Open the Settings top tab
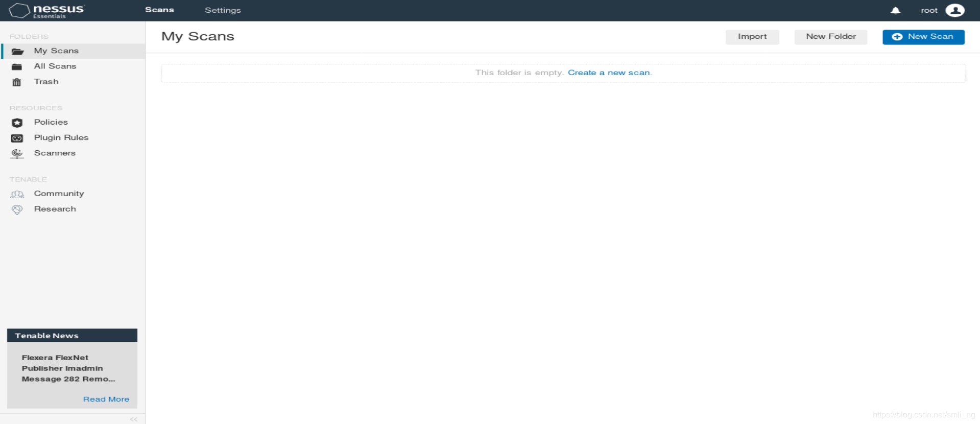The height and width of the screenshot is (424, 980). pos(223,10)
